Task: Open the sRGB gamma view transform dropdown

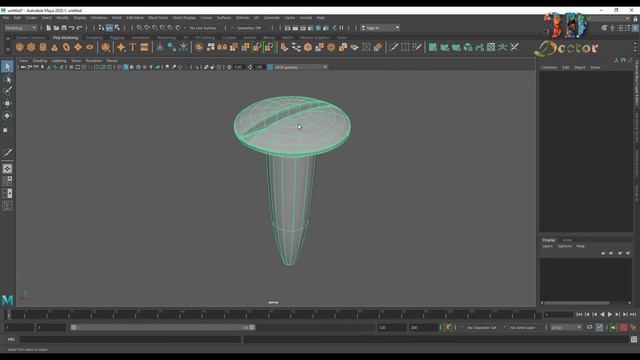Action: point(301,67)
